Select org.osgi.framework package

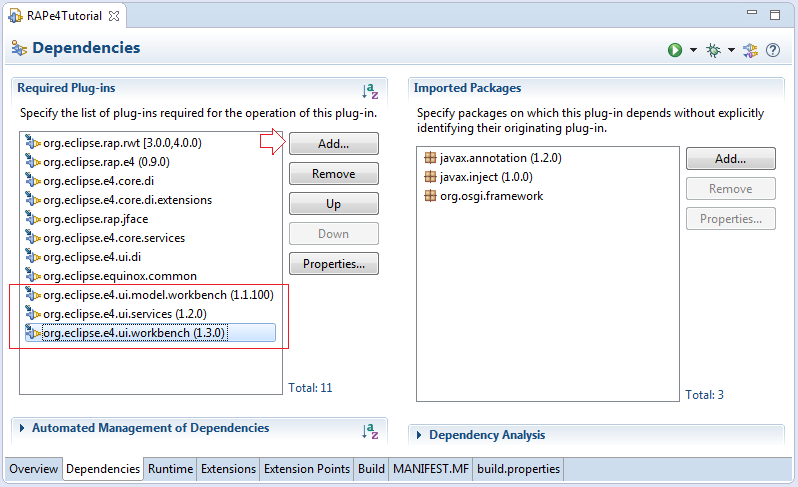tap(492, 196)
